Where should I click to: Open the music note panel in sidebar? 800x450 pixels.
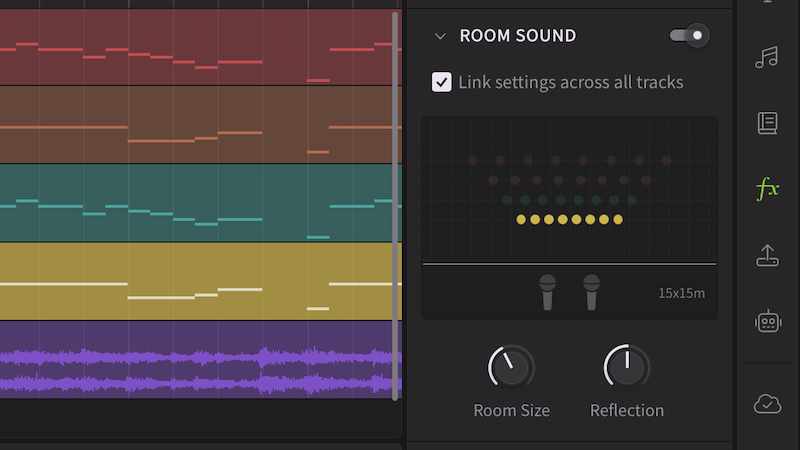coord(767,57)
